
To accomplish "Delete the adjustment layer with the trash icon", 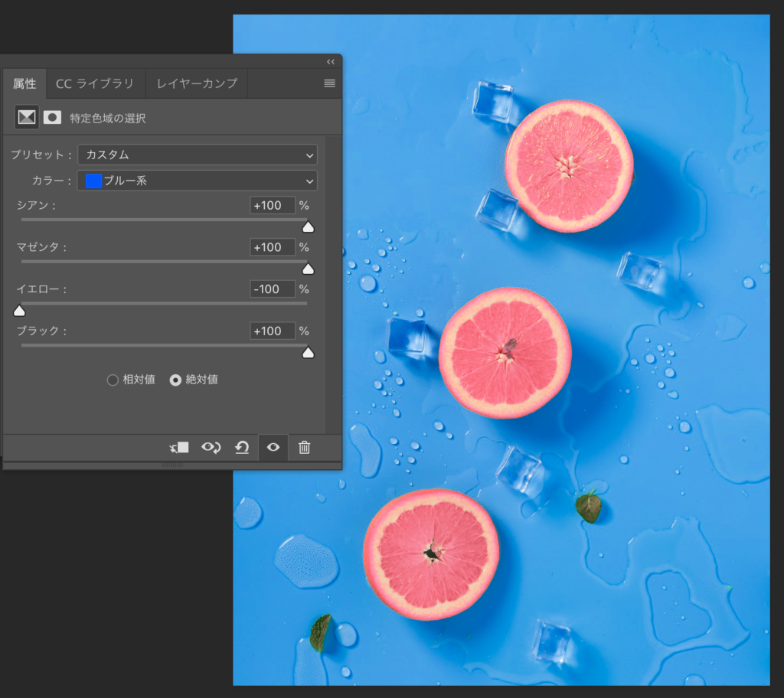I will tap(304, 448).
